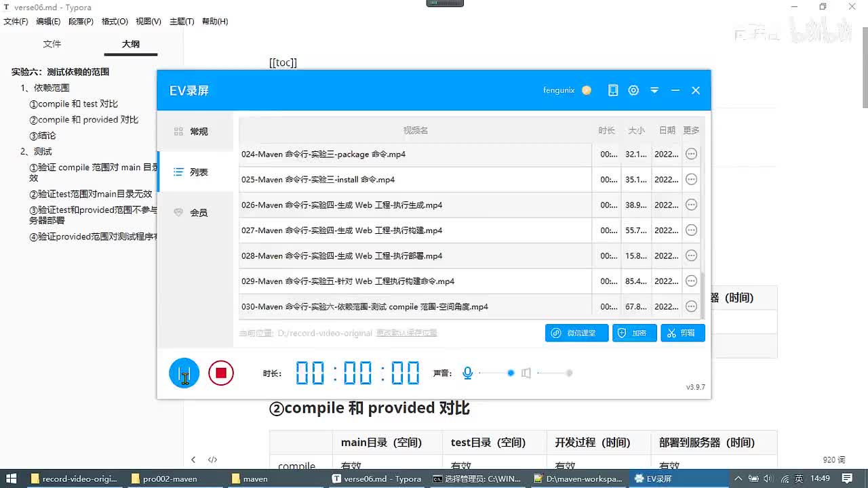Open the 文件(F) menu in Typora
868x488 pixels.
[16, 22]
